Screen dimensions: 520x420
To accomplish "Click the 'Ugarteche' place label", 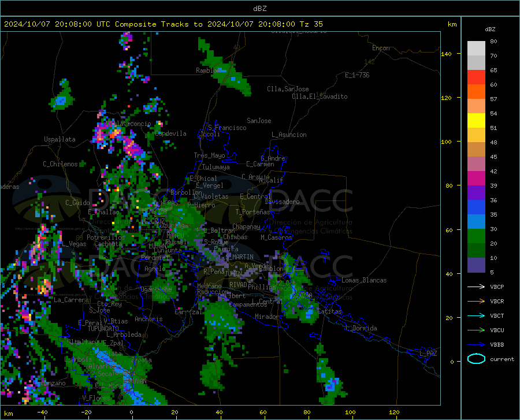I will [156, 289].
